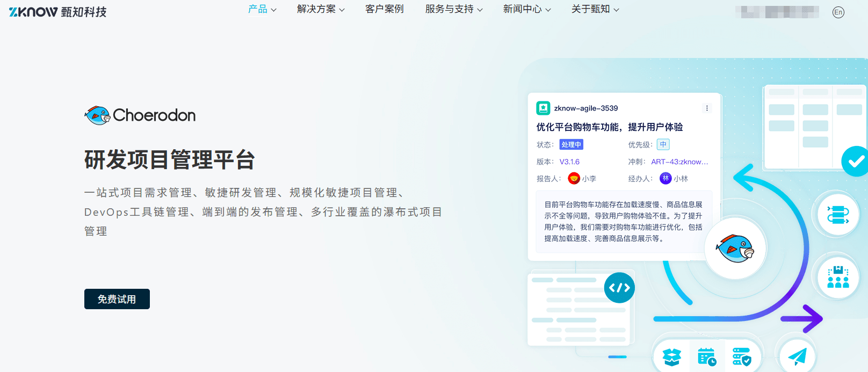This screenshot has height=372, width=868.
Task: Click the kanban board illustration
Action: tap(814, 127)
